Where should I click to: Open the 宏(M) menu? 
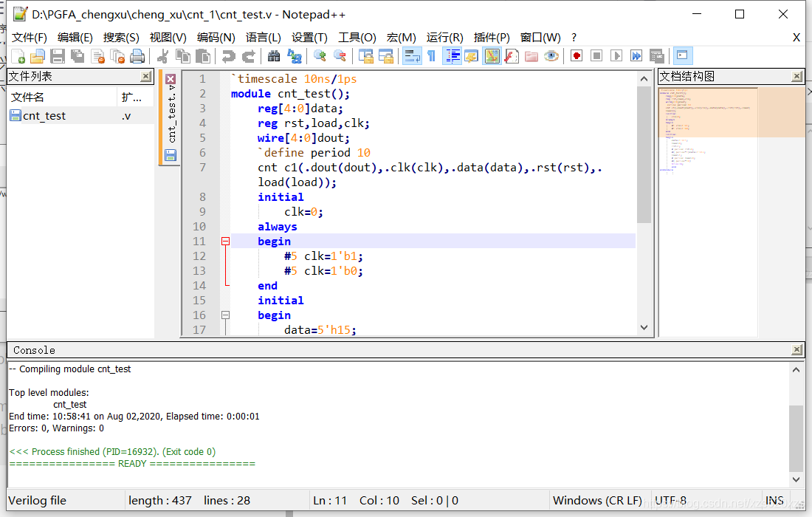pyautogui.click(x=402, y=38)
